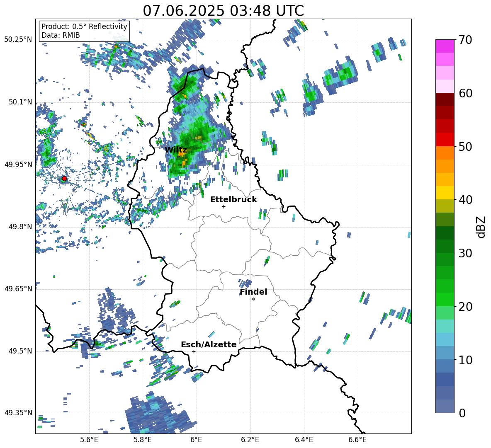Click the Findel city label
The height and width of the screenshot is (448, 491).
point(253,292)
